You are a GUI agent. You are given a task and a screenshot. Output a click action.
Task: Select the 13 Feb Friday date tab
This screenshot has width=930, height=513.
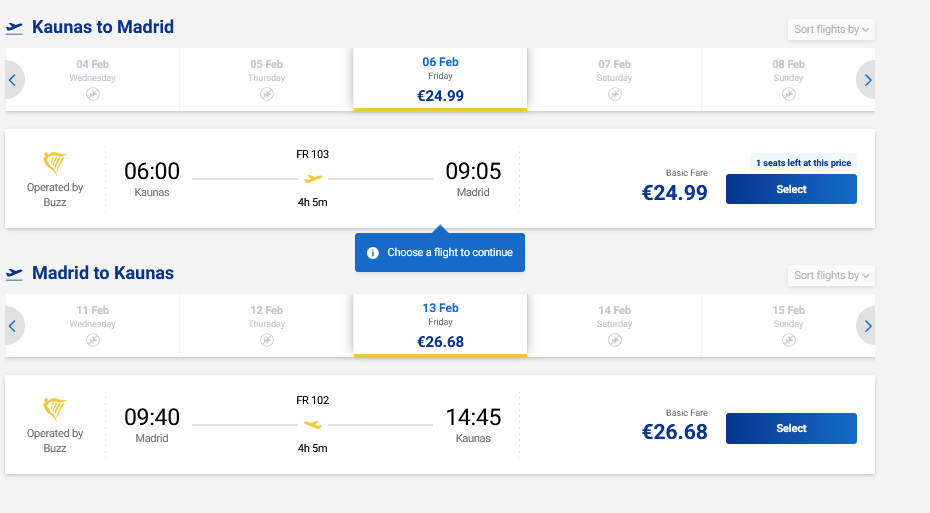[440, 325]
